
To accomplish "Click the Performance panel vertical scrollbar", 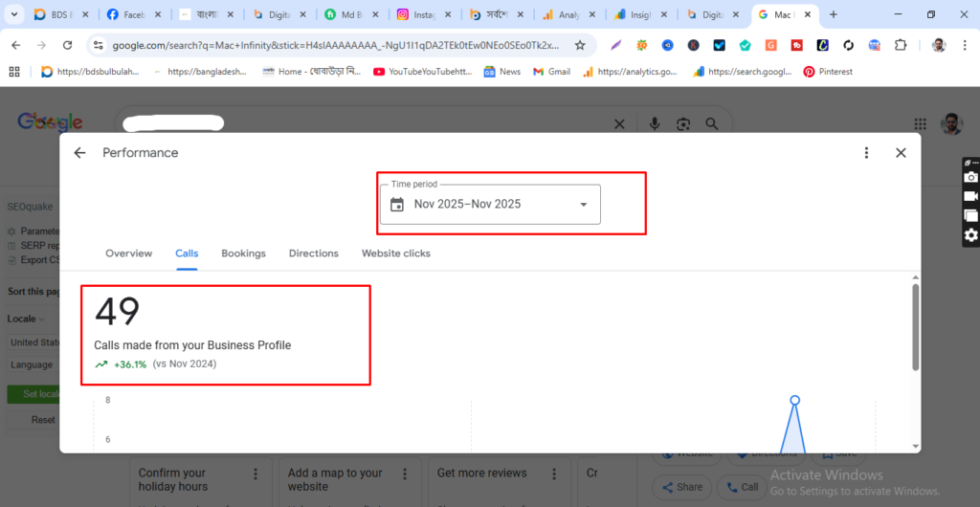I will point(916,326).
